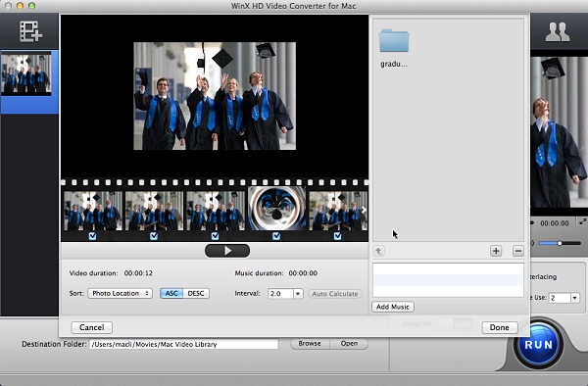The image size is (588, 386).
Task: Click the minus button to remove a folder
Action: (x=517, y=251)
